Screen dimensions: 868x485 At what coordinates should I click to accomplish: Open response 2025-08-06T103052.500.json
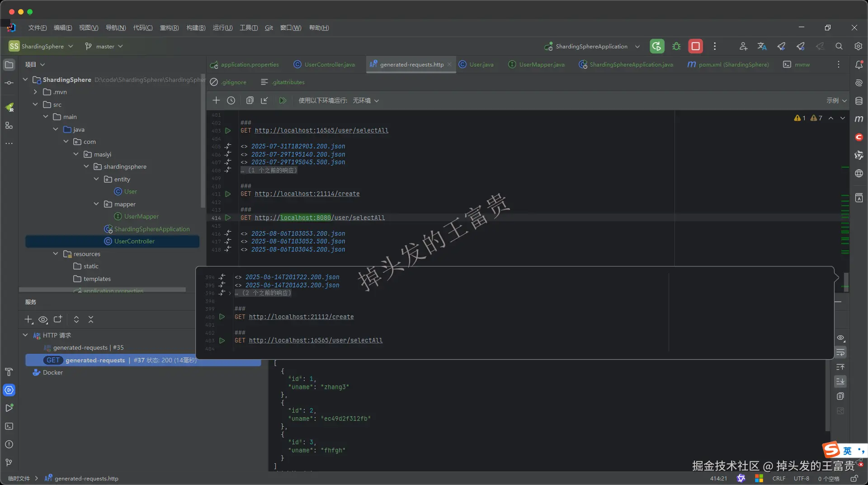[298, 241]
